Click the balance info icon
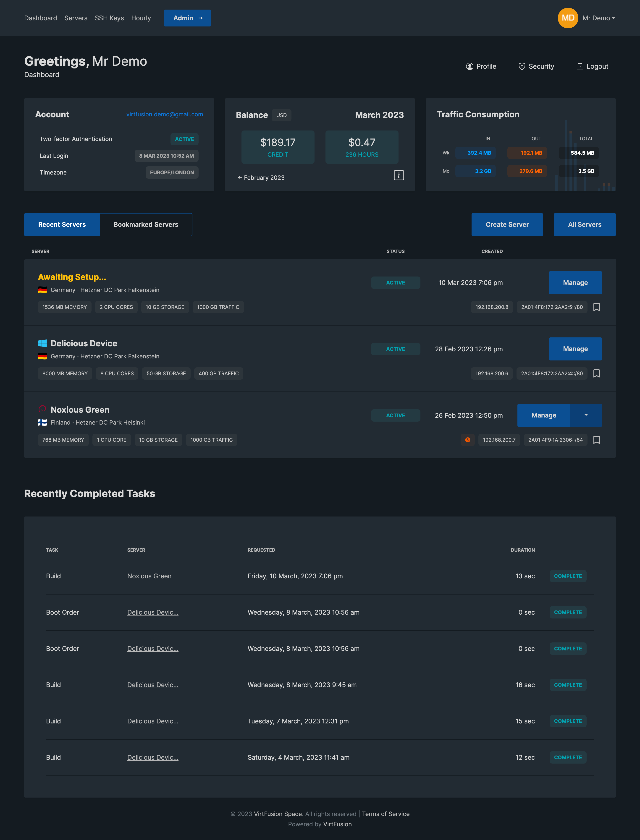 (399, 175)
